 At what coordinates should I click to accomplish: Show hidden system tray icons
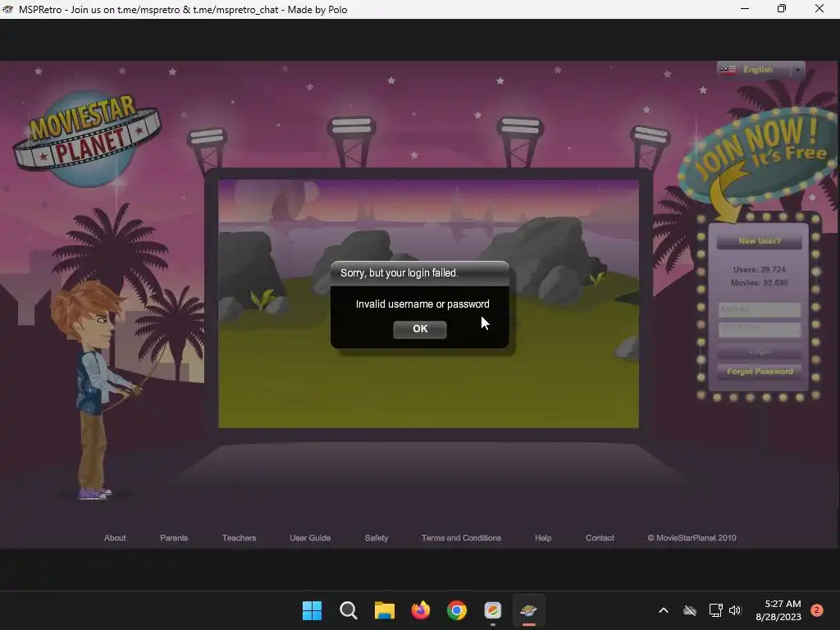click(663, 610)
